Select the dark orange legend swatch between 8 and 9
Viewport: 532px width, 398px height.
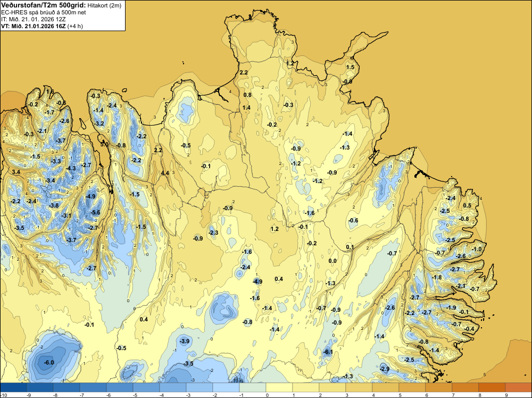(492, 387)
